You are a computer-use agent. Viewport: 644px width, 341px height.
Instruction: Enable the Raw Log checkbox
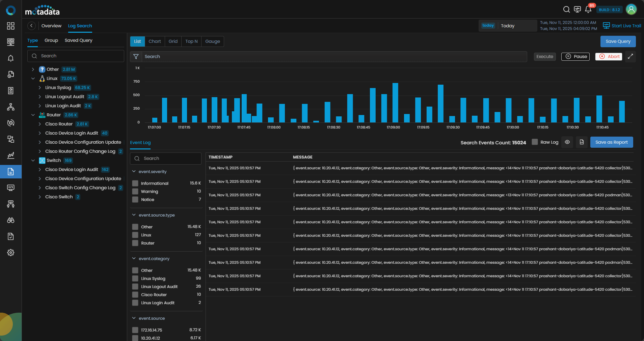tap(535, 142)
